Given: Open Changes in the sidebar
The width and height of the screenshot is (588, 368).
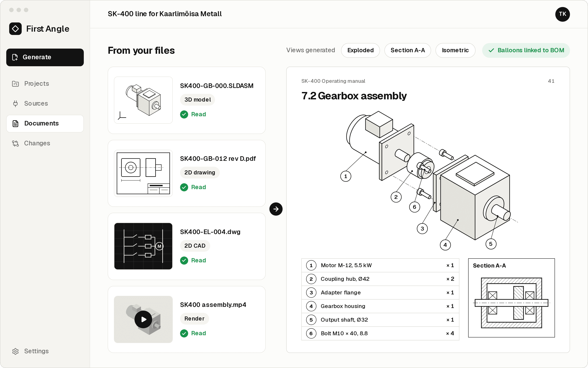Looking at the screenshot, I should [x=45, y=143].
